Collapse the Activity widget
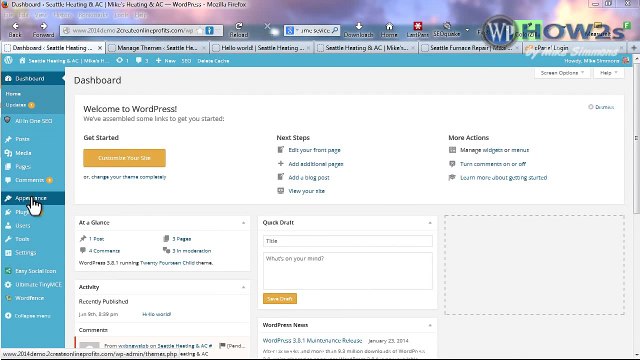Screen dimensions: 640x360 pos(244,287)
